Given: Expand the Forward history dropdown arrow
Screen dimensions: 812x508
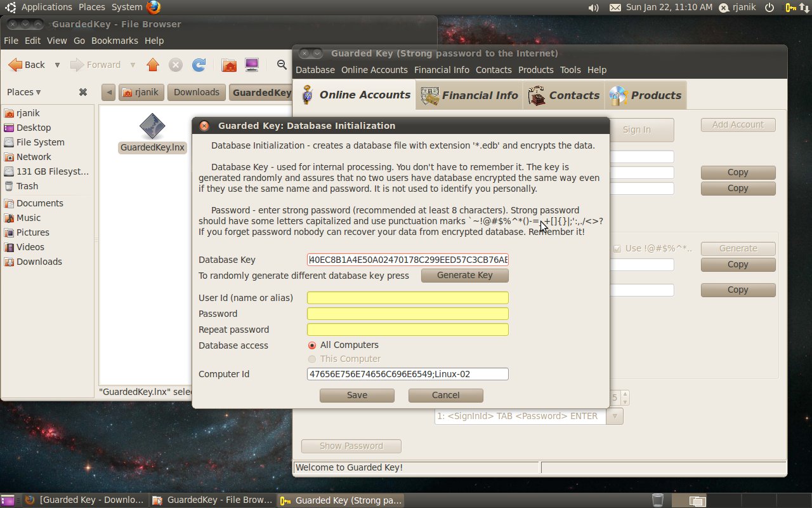Looking at the screenshot, I should point(133,65).
